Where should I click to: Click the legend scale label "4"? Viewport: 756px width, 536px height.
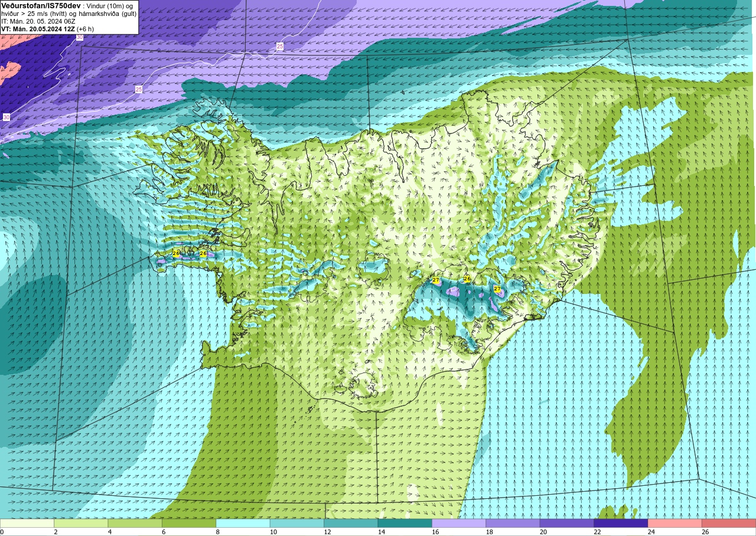110,532
